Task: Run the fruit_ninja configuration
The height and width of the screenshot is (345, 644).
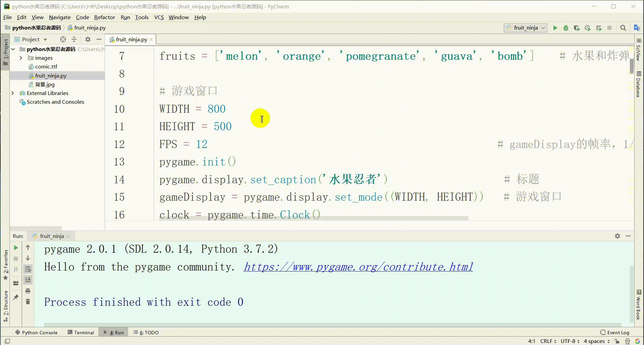Action: [x=555, y=28]
